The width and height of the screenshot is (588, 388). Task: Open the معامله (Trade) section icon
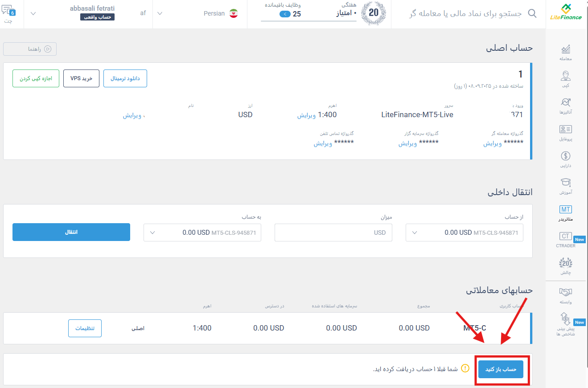click(565, 49)
